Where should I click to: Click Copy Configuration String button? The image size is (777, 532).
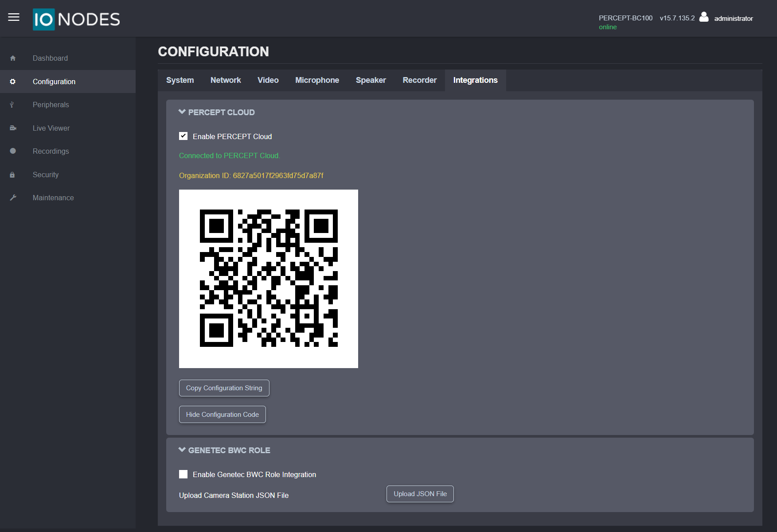pos(224,388)
